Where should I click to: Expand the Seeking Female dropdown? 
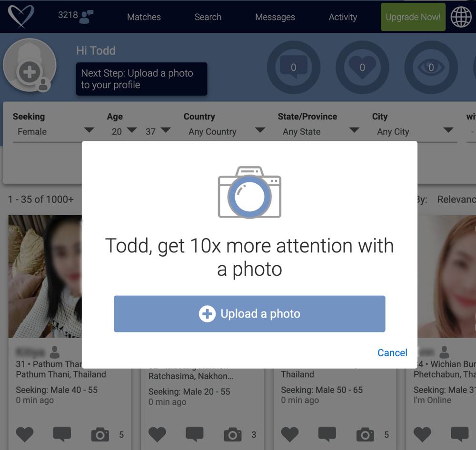tap(53, 131)
